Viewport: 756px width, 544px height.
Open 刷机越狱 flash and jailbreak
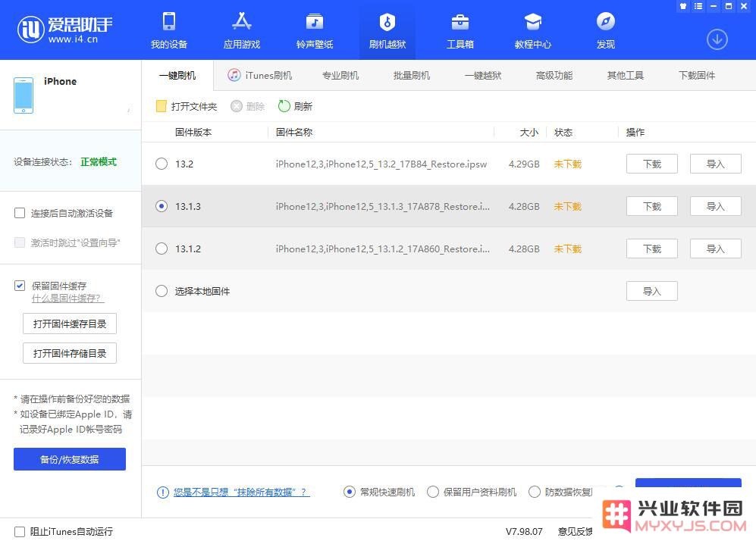click(x=387, y=31)
